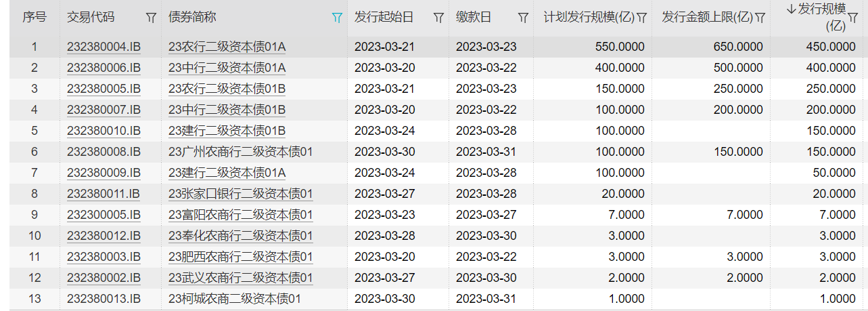Open active filter on 债券简称 column
The height and width of the screenshot is (311, 868).
tap(337, 18)
